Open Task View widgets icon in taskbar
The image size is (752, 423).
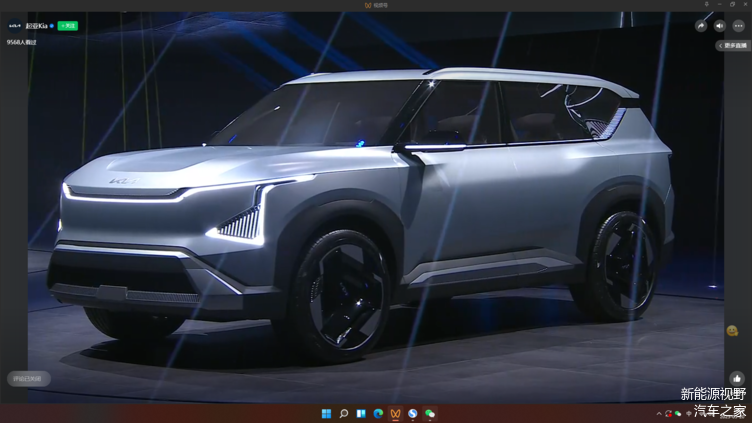(x=361, y=413)
